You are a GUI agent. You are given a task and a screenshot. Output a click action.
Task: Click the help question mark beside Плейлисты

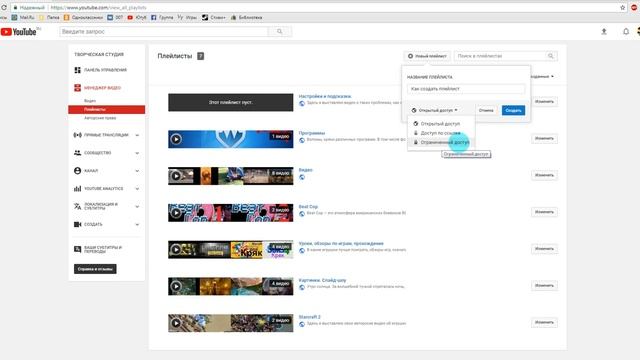200,56
